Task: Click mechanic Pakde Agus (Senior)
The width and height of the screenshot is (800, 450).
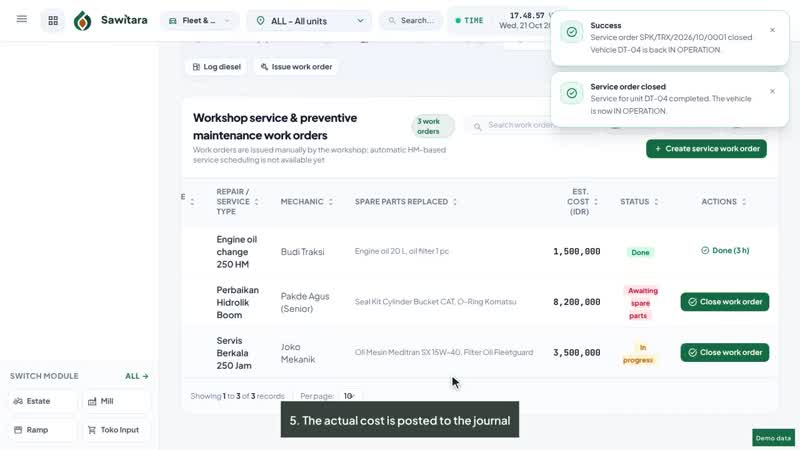Action: tap(305, 302)
